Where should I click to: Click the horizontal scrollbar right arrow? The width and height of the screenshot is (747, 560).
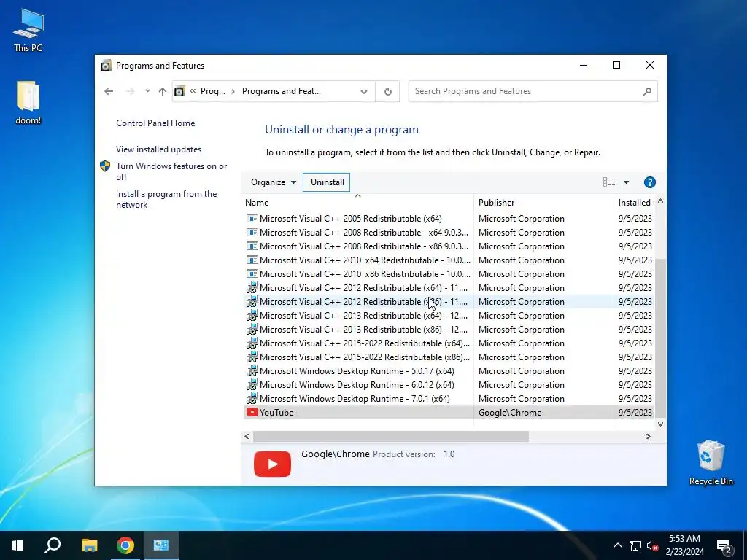pos(648,436)
